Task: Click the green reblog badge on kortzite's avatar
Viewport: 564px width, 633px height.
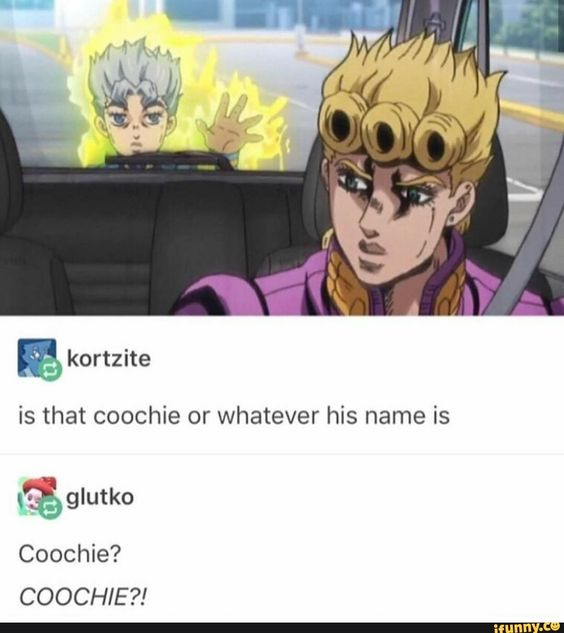Action: coord(50,369)
